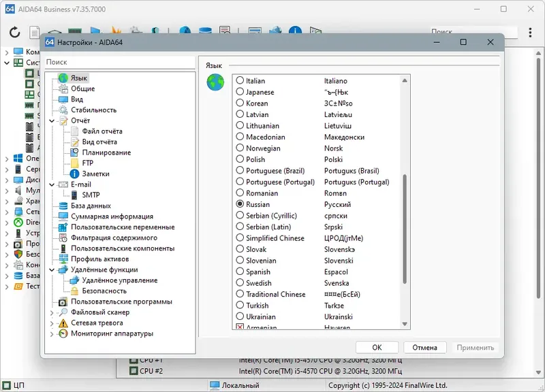The height and width of the screenshot is (392, 545).
Task: Click the large globe icon beside language list
Action: point(215,82)
